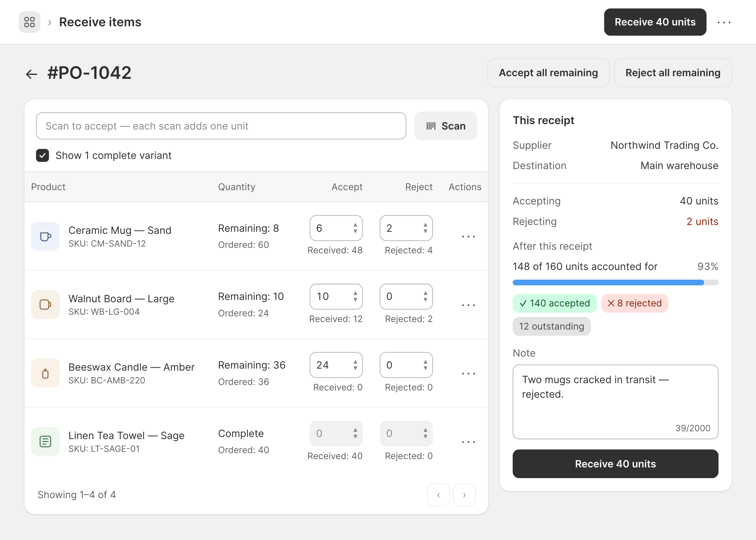Screen dimensions: 756x540
Task: Click the Receive items breadcrumb title
Action: coord(100,22)
